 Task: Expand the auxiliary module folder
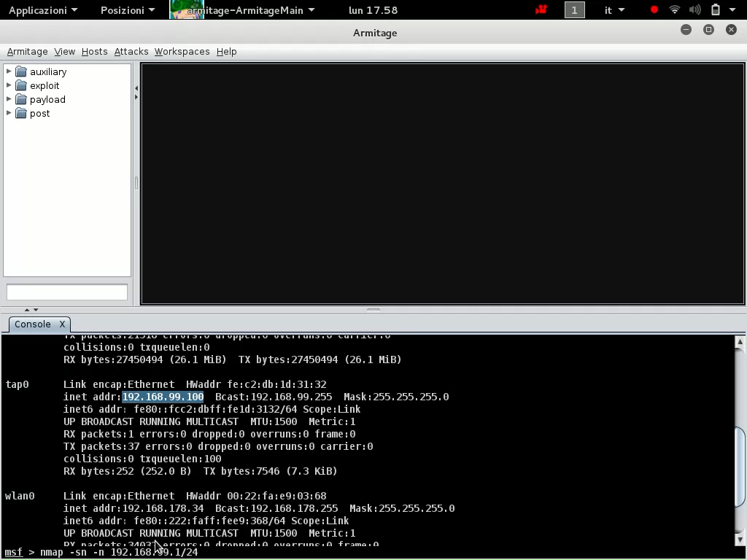coord(9,71)
